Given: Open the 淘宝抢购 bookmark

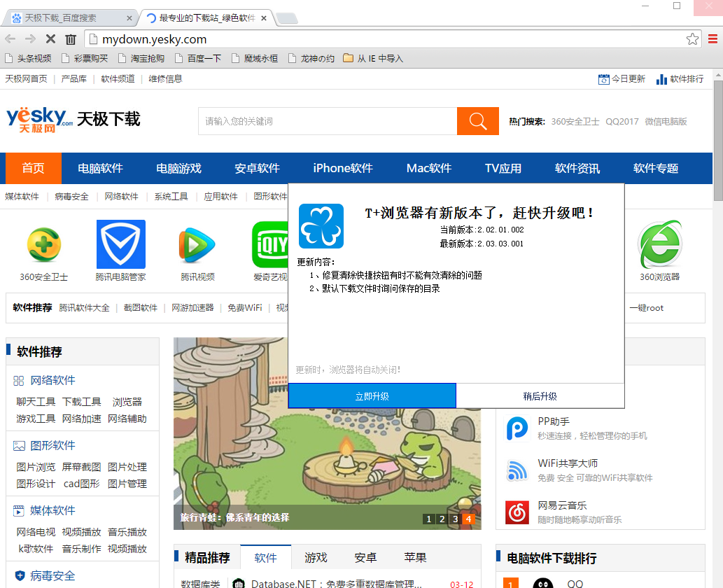Looking at the screenshot, I should tap(141, 59).
